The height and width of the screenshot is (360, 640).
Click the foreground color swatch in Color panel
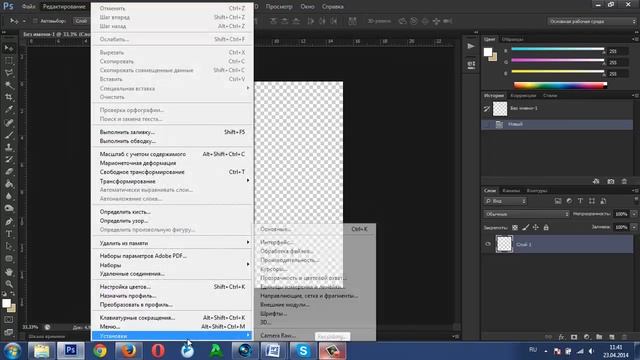tap(488, 52)
